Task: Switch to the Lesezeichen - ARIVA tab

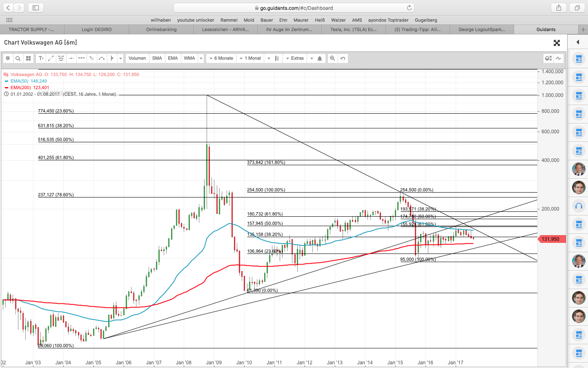Action: (x=225, y=29)
